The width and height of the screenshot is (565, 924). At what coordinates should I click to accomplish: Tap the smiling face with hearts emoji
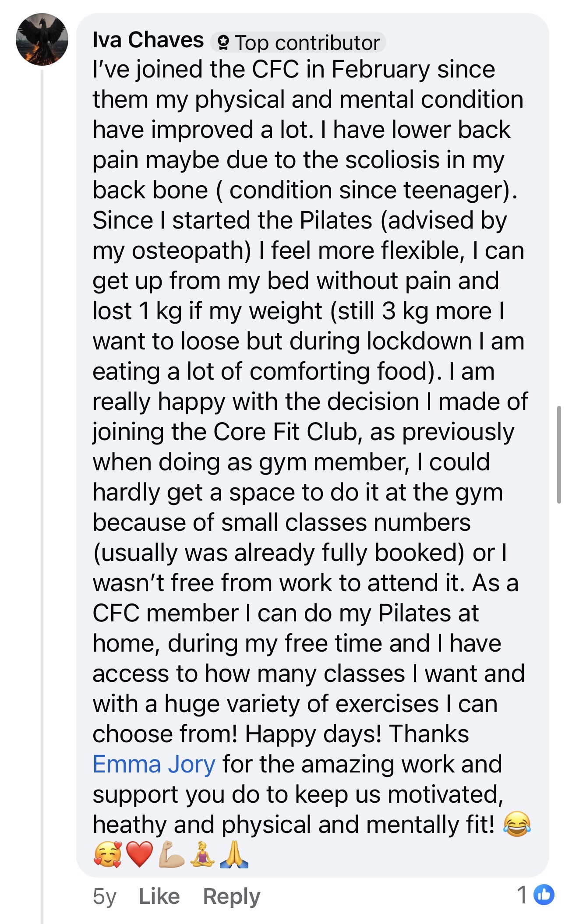click(107, 854)
